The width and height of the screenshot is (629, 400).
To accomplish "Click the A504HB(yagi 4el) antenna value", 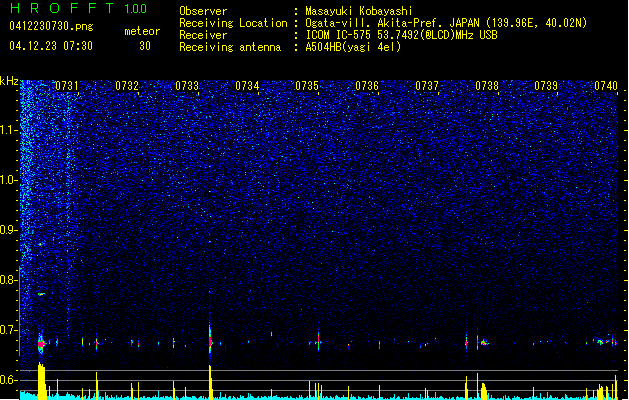I will coord(353,47).
